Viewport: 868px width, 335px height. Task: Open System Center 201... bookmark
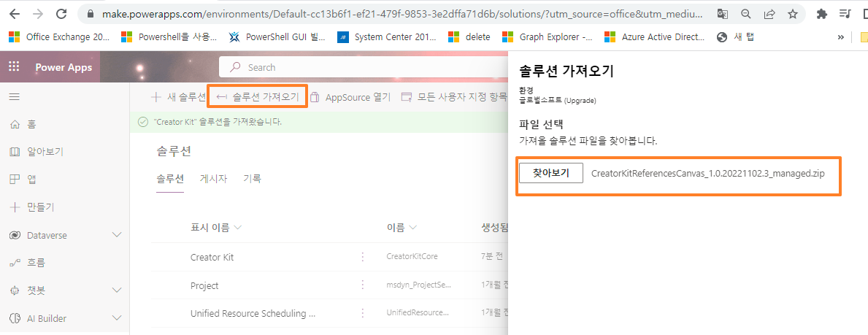(x=386, y=37)
